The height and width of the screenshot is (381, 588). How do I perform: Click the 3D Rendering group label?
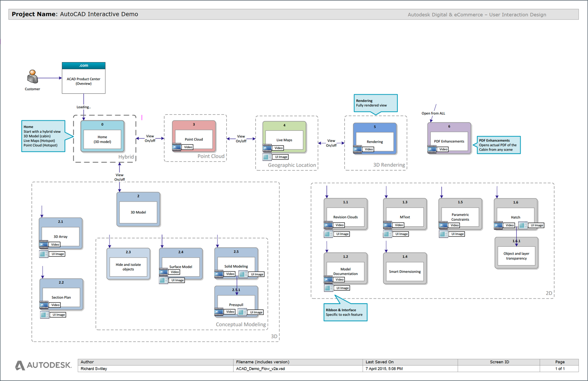coord(389,165)
